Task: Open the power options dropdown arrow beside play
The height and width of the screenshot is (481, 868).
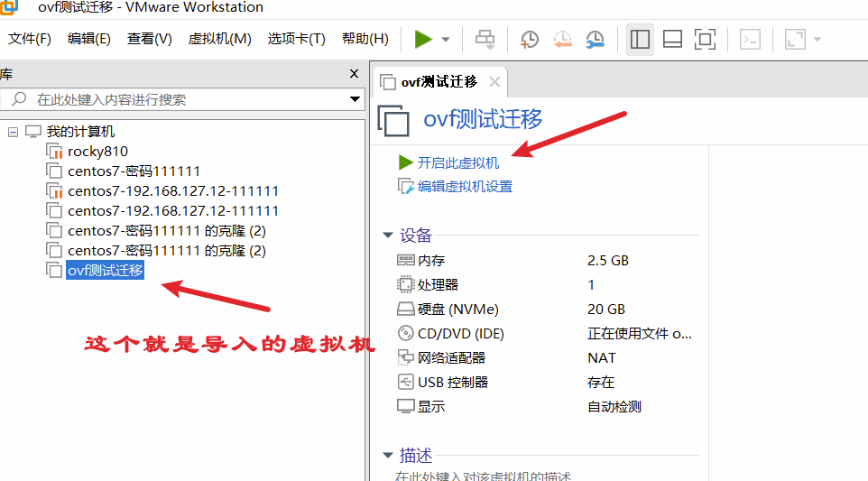Action: 446,40
